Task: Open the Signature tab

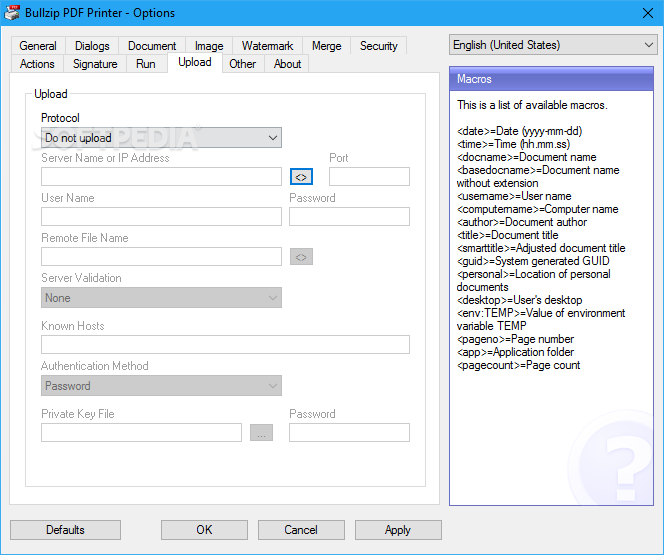Action: click(x=95, y=64)
